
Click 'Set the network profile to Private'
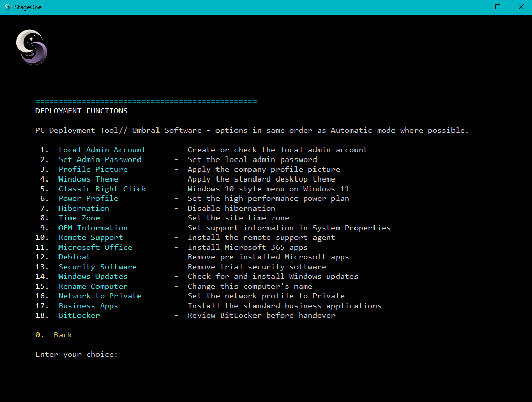[266, 296]
